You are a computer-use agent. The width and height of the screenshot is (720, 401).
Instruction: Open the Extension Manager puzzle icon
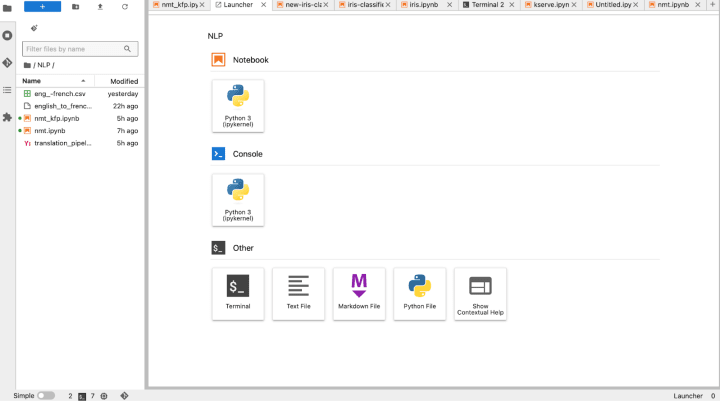click(x=7, y=117)
